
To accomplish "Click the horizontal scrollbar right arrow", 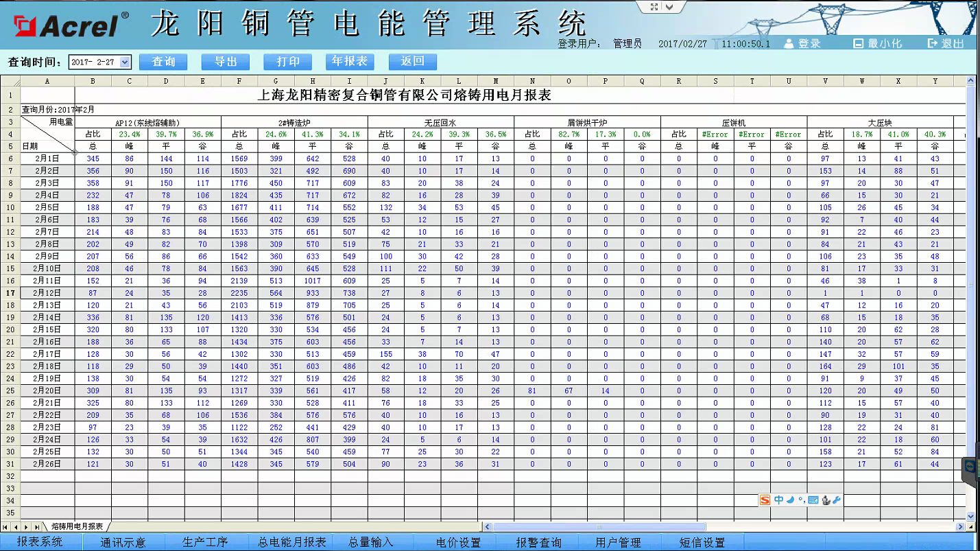I will [960, 527].
